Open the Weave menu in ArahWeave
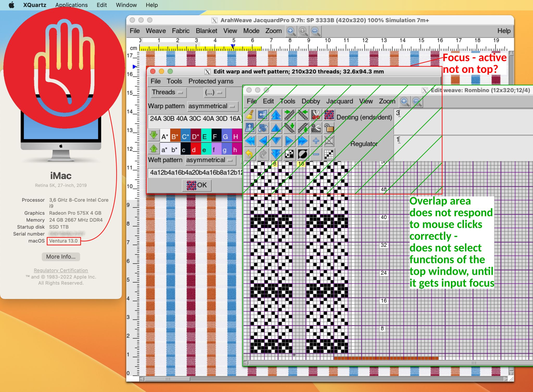 click(156, 31)
